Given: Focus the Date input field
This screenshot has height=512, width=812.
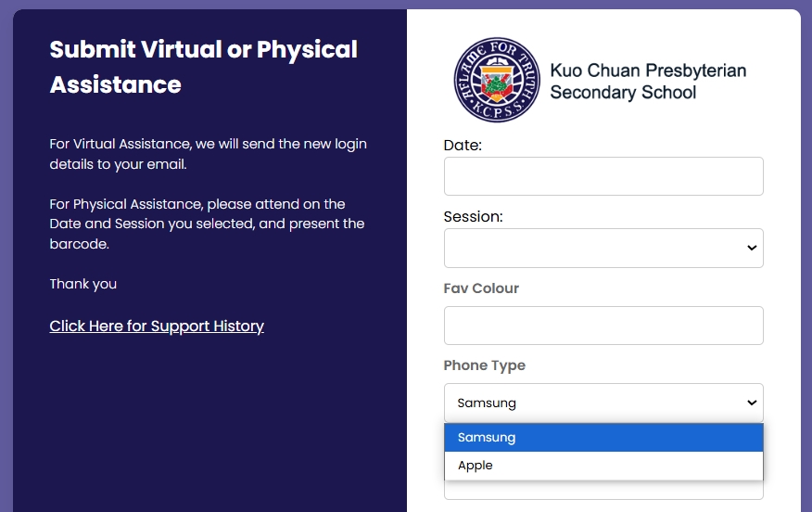Looking at the screenshot, I should click(x=603, y=176).
